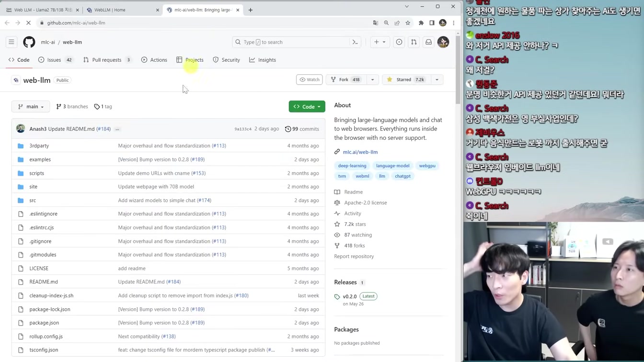Open Chrome three-dot menu
The image size is (644, 362).
tap(453, 23)
